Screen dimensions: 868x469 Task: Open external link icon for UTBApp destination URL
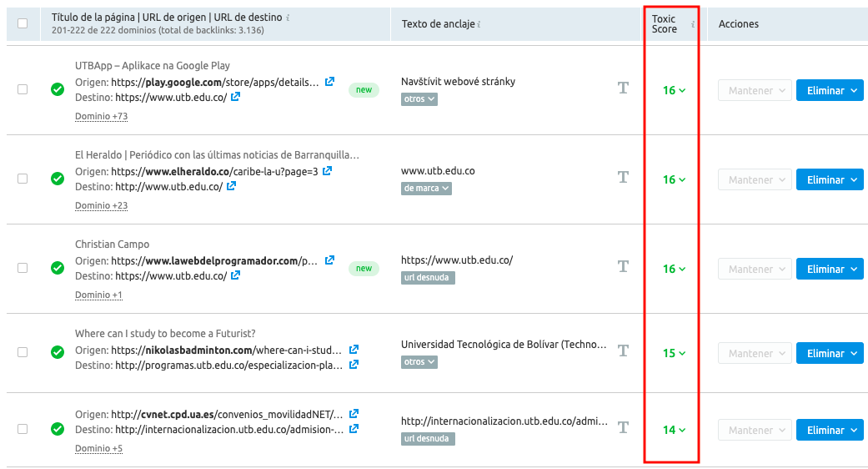(235, 96)
